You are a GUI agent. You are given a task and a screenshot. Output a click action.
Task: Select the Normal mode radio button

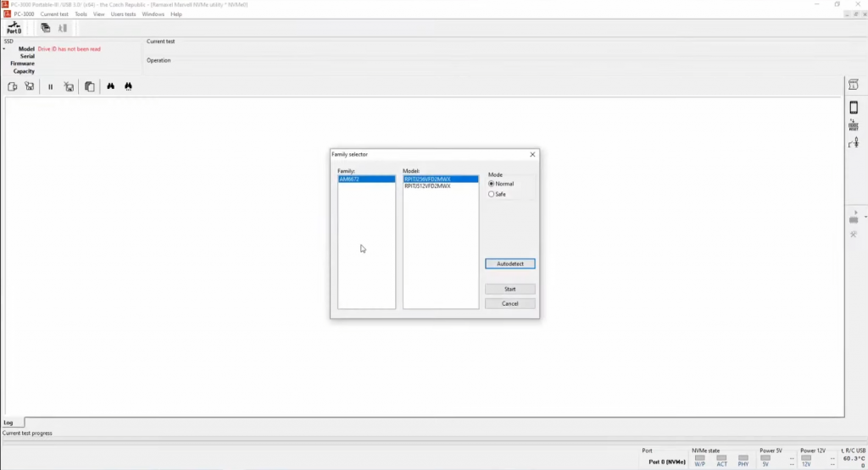[x=492, y=184]
